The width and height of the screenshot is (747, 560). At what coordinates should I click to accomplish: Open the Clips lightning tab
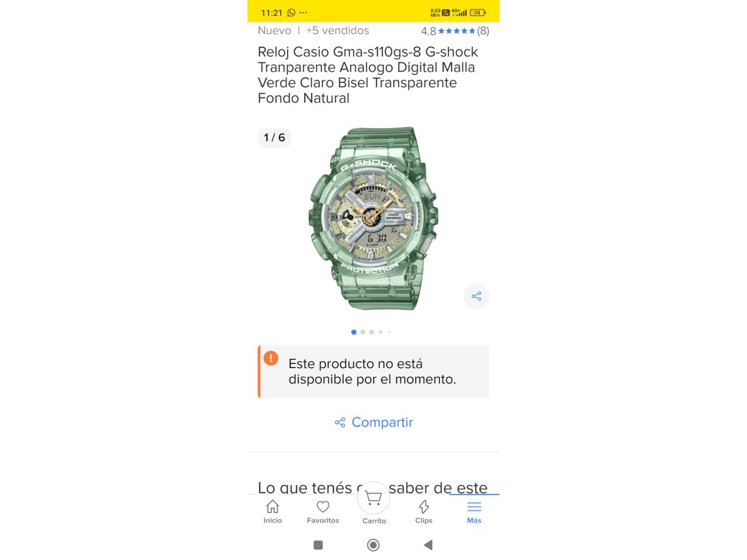424,512
